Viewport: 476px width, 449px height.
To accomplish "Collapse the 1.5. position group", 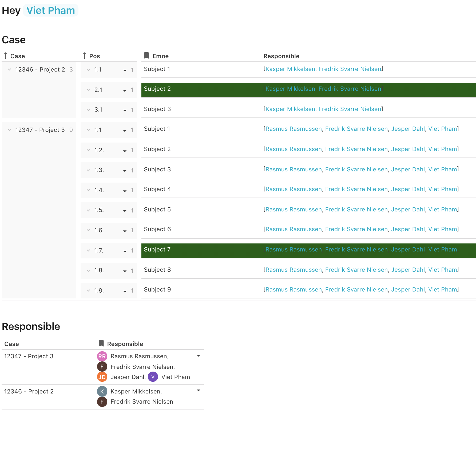I will point(88,210).
